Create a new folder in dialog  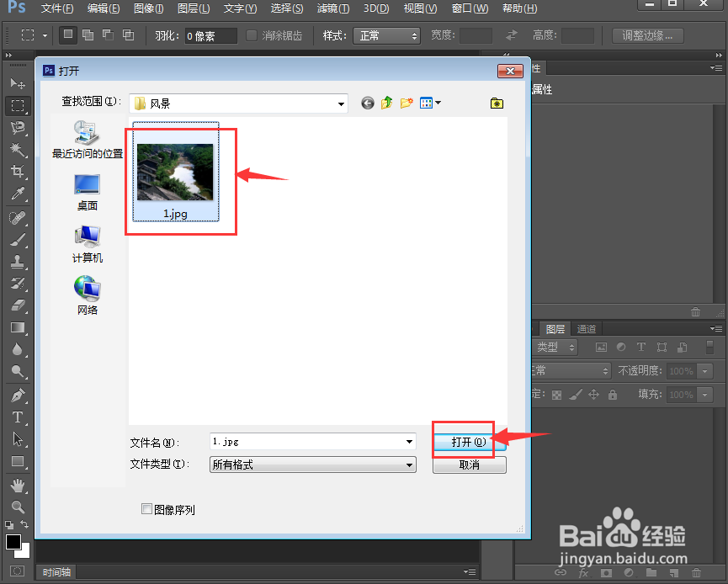[407, 103]
